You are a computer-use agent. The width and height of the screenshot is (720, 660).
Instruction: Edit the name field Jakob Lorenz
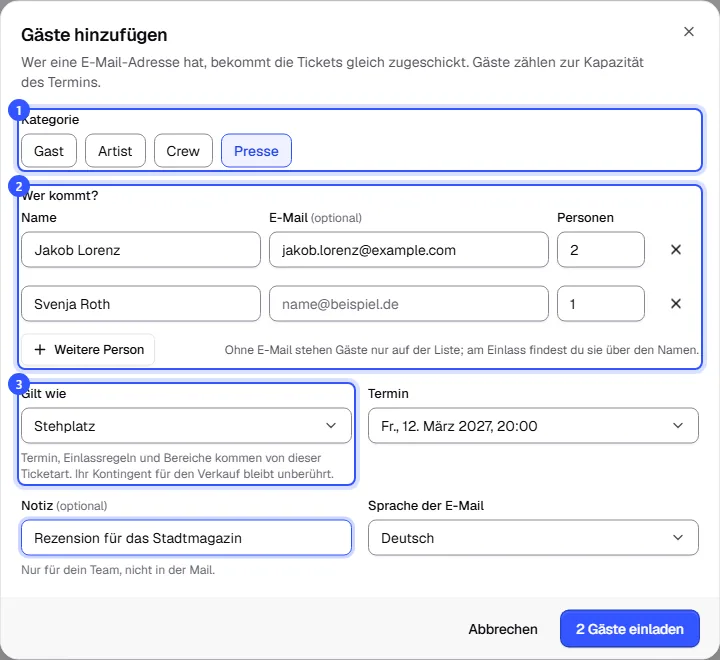(x=141, y=249)
